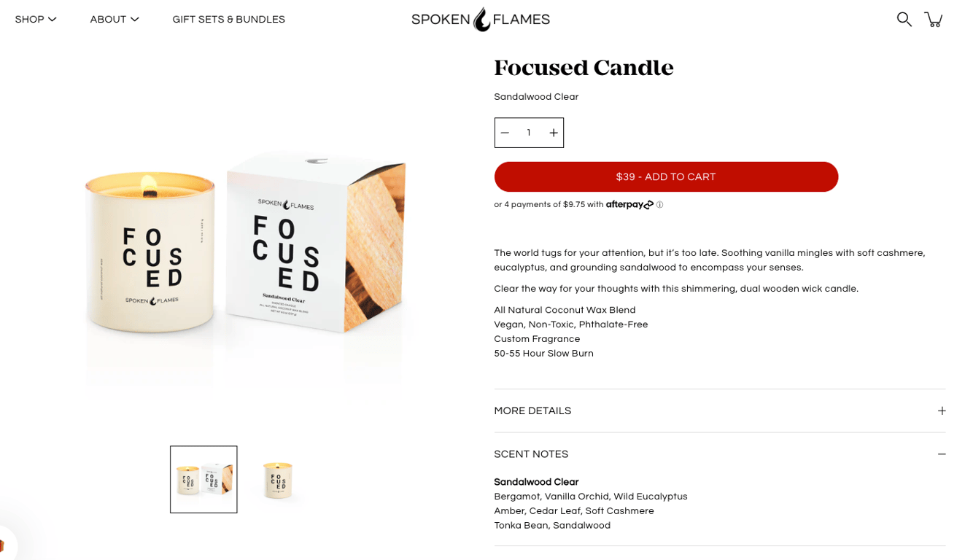Select the single candle thumbnail
Screen dimensions: 965x560
tap(278, 479)
